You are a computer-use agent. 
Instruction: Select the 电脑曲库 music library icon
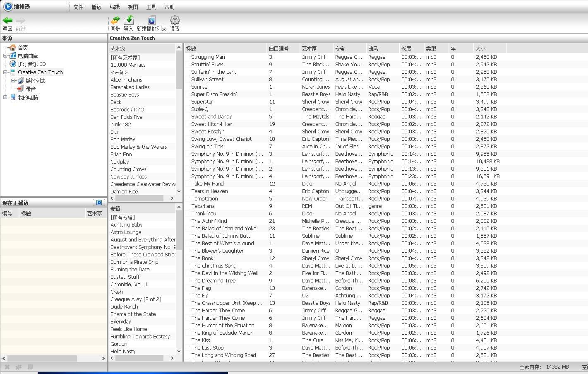(x=13, y=55)
